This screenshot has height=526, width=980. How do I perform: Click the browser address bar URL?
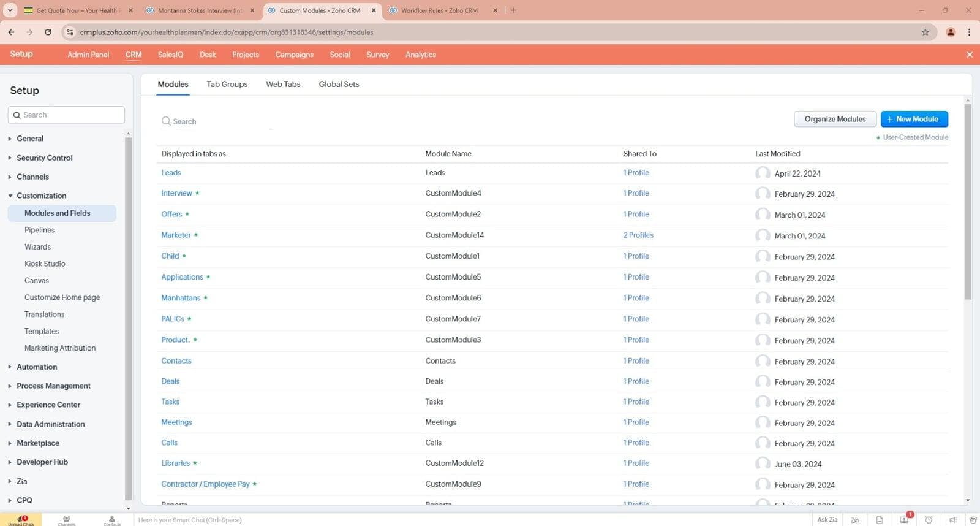pyautogui.click(x=227, y=32)
